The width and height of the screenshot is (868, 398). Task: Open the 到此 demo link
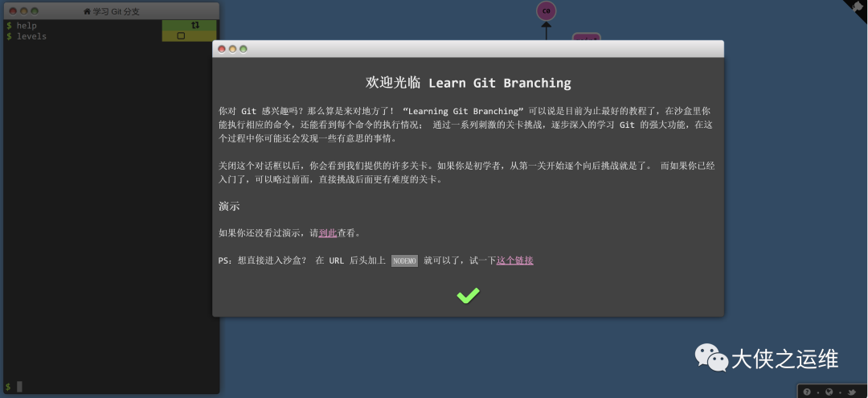[x=328, y=233]
